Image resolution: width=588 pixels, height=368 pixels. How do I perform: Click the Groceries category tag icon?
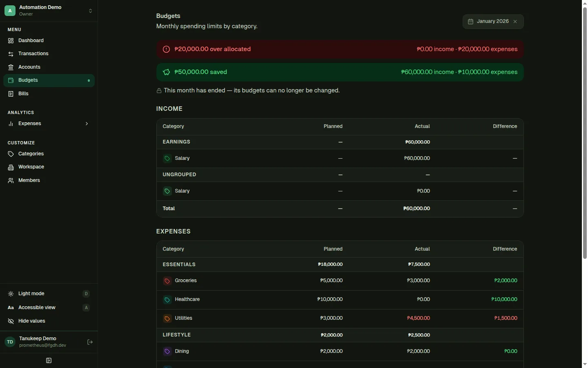(x=167, y=281)
